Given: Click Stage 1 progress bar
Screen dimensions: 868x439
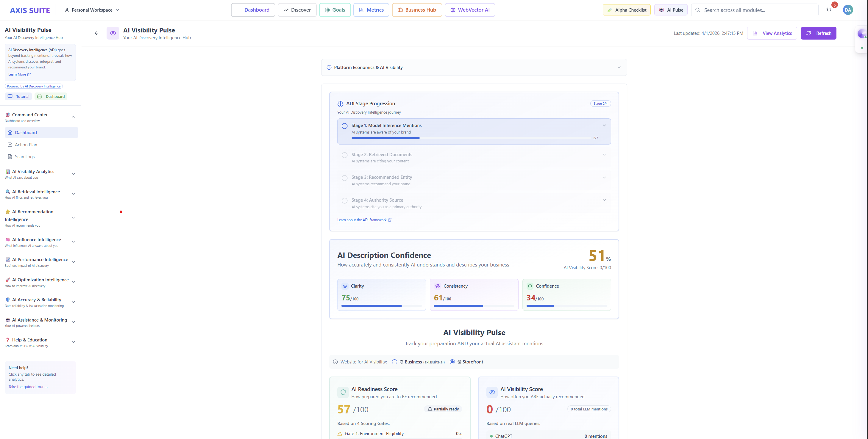Looking at the screenshot, I should 472,138.
